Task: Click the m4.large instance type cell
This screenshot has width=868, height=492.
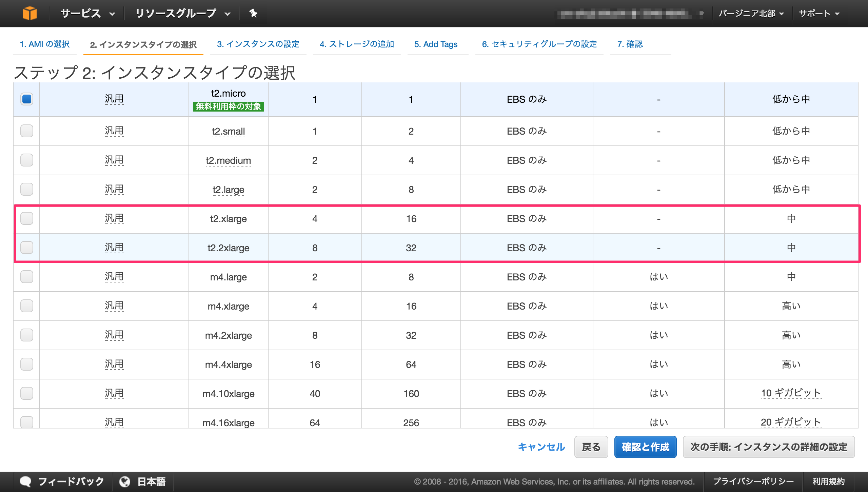Action: coord(228,277)
